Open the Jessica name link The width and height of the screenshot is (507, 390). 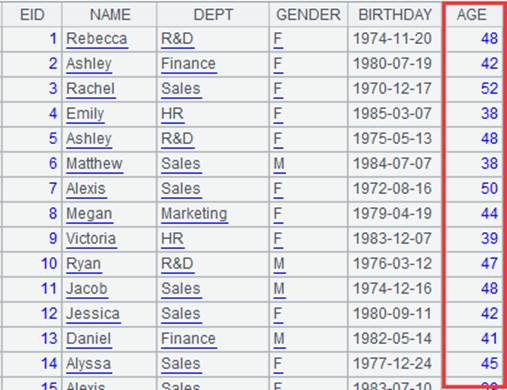coord(93,314)
